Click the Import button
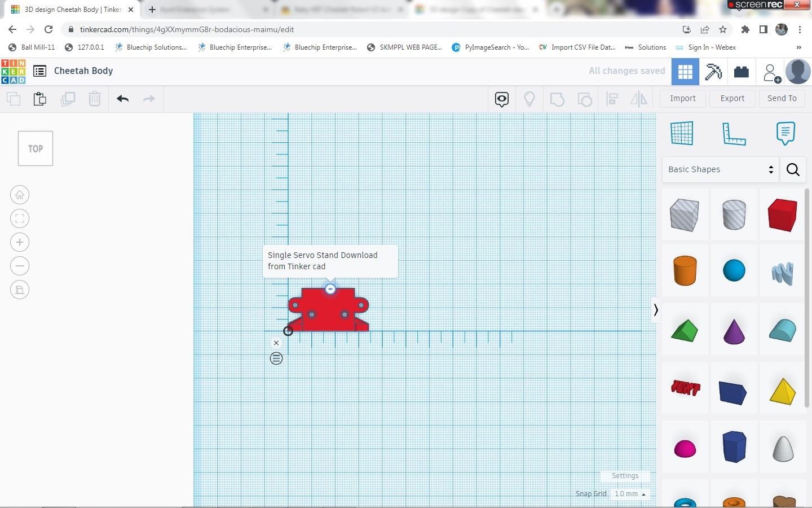The image size is (812, 508). [683, 98]
